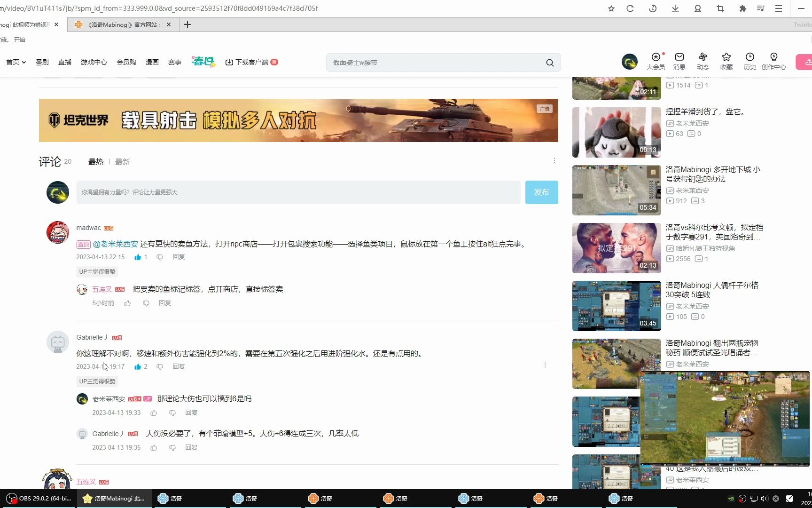Dislike 老米莱西安's reply at 19:33

(x=172, y=413)
